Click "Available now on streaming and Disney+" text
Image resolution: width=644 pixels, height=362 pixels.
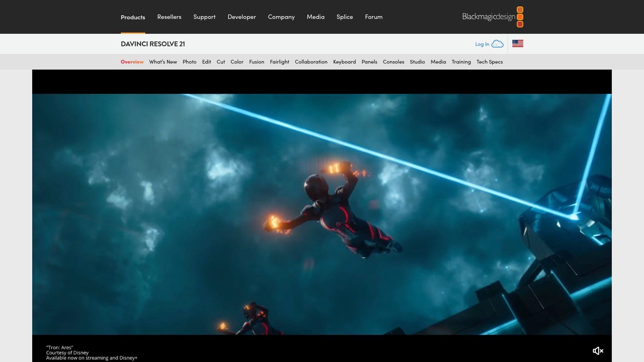coord(92,358)
